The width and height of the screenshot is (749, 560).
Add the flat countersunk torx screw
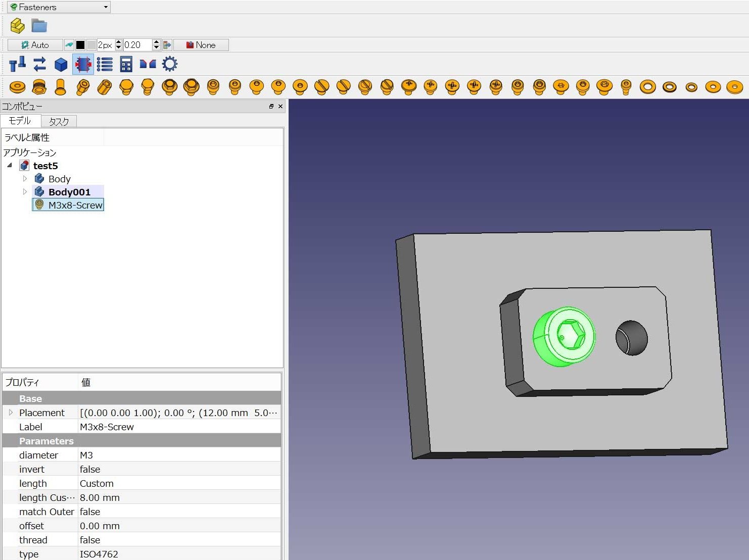[561, 87]
